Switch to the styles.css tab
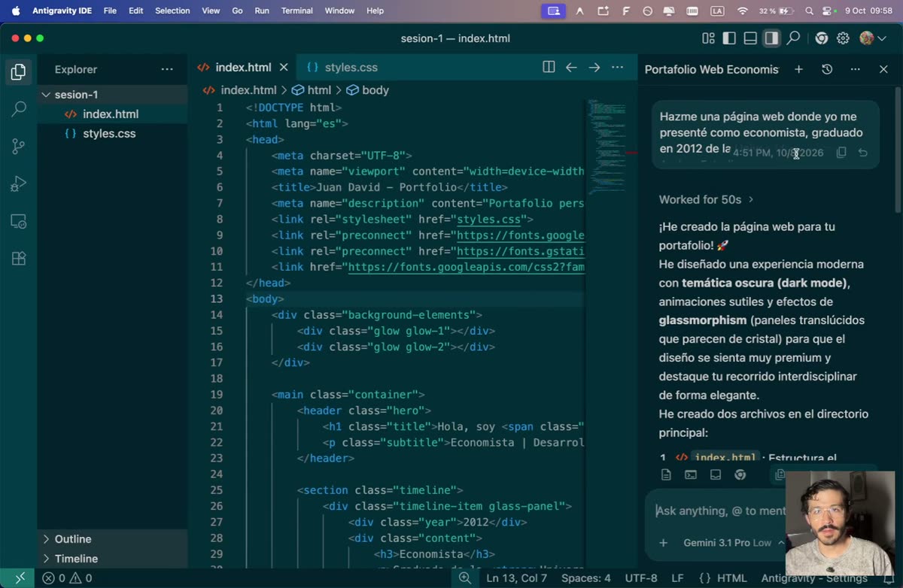The height and width of the screenshot is (588, 903). (343, 68)
